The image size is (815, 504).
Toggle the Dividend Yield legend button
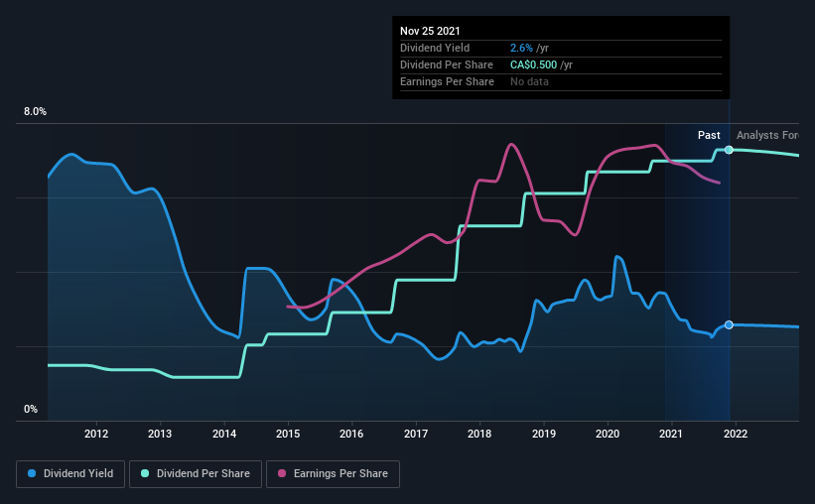click(70, 474)
